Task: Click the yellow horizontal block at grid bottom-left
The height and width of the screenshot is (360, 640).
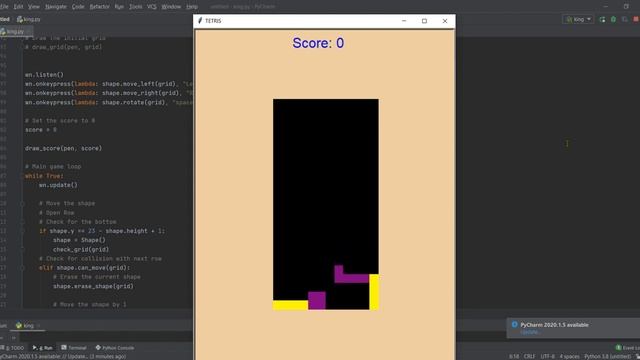Action: click(x=290, y=305)
